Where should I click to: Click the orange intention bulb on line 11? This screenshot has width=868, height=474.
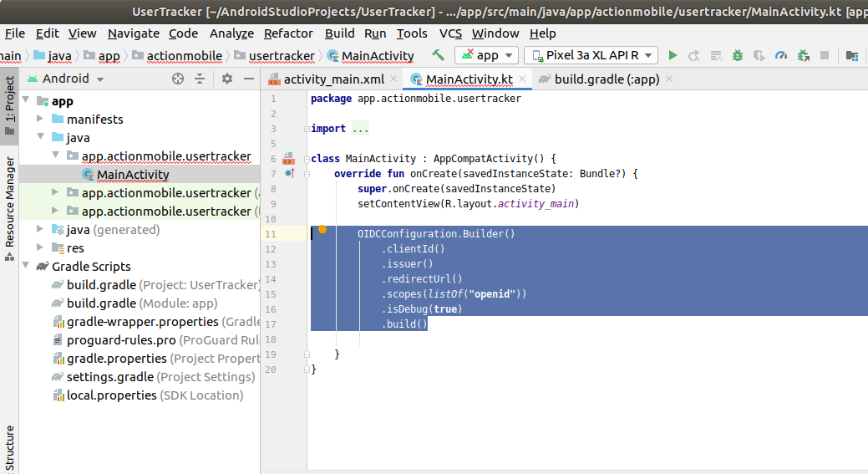[x=322, y=229]
